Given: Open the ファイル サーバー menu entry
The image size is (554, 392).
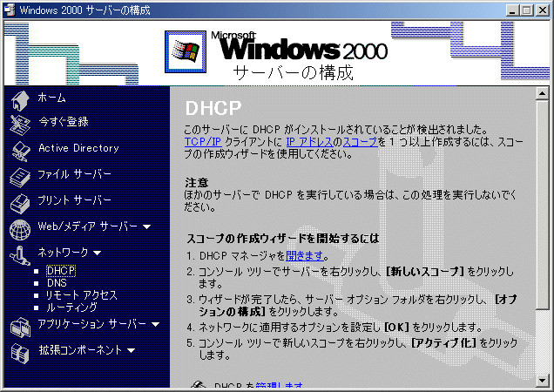Looking at the screenshot, I should 75,174.
